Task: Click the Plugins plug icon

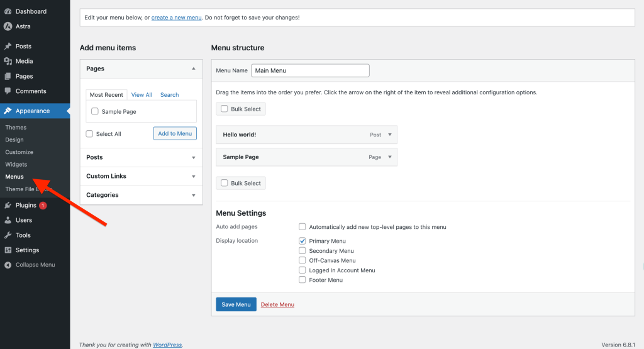Action: point(8,206)
